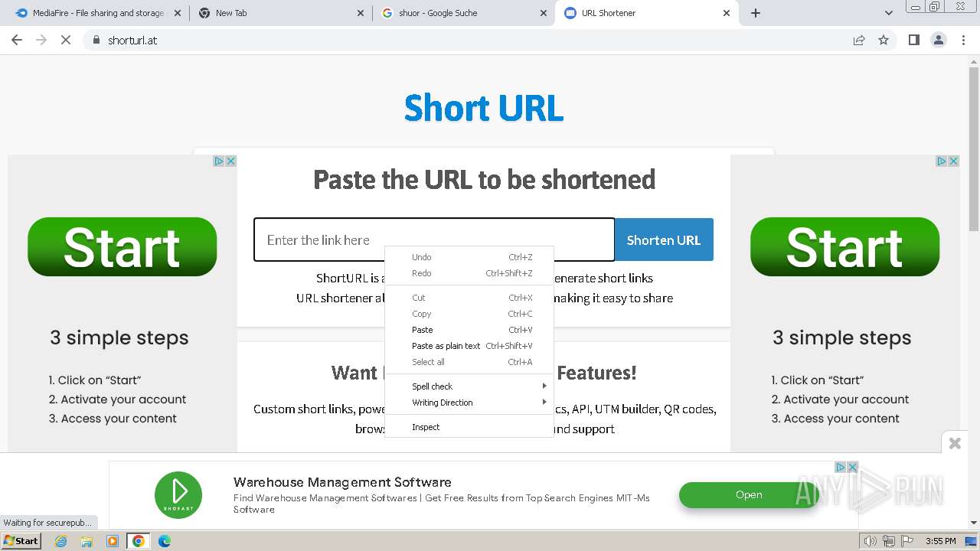Expand Spell check submenu

tap(469, 386)
